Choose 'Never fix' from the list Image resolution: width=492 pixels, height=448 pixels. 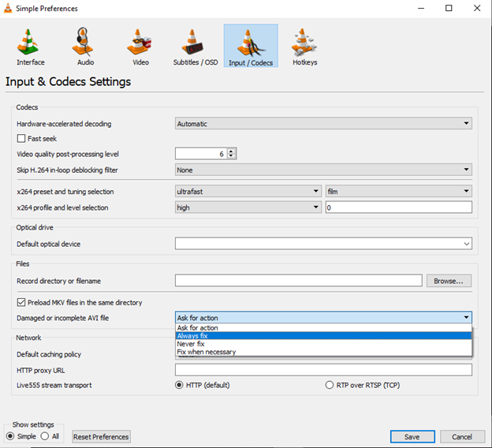pos(323,344)
